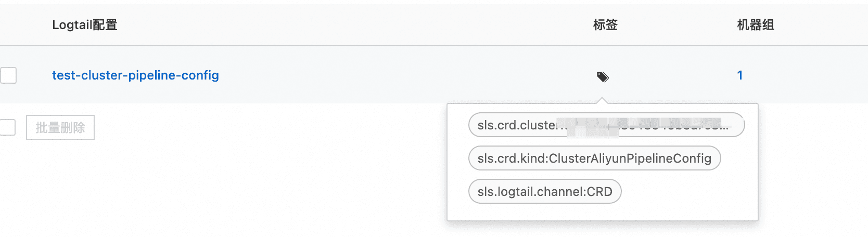The image size is (868, 237).
Task: Click the machine group count link "1"
Action: [739, 75]
